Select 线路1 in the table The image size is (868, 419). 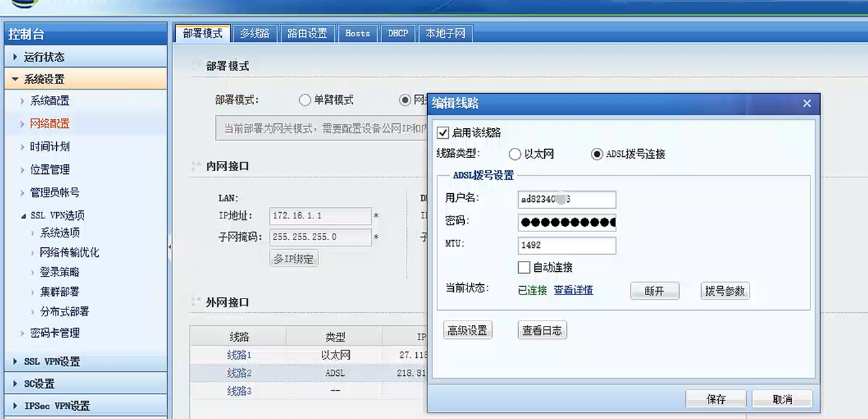point(240,355)
